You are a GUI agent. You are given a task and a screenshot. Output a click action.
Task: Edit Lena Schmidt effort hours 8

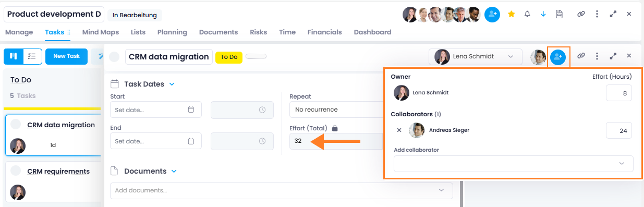tap(619, 93)
